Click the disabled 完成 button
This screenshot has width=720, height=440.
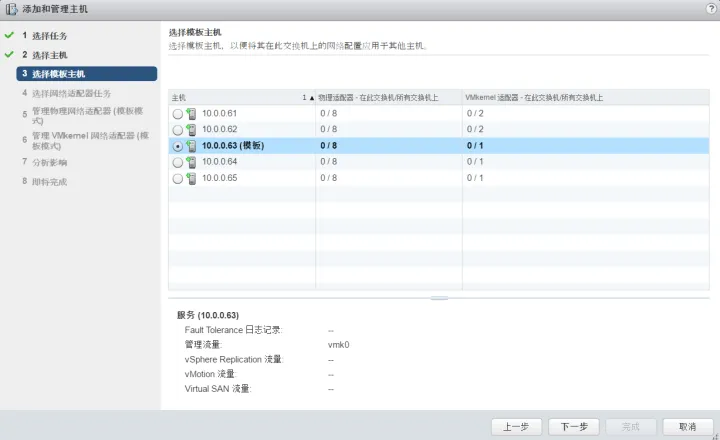pos(631,427)
